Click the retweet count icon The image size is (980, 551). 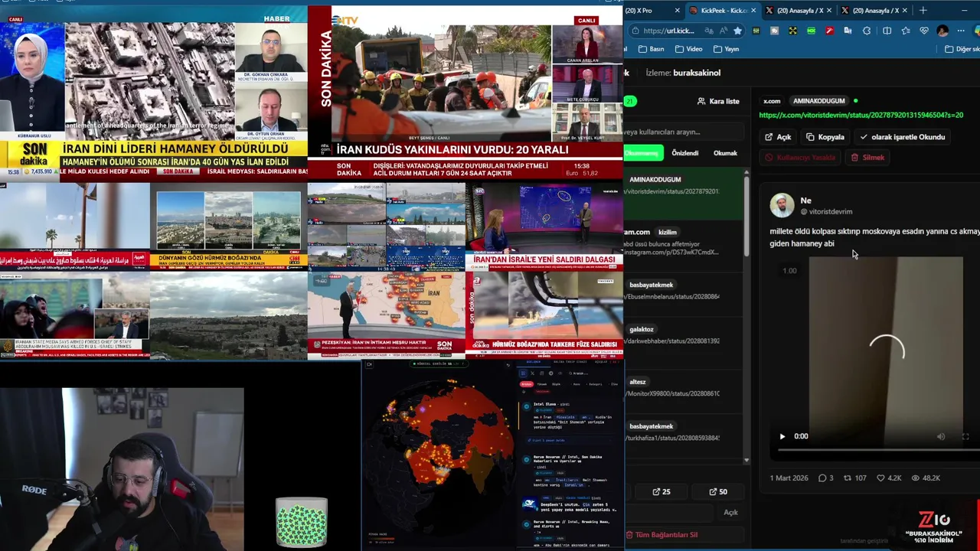pyautogui.click(x=848, y=478)
